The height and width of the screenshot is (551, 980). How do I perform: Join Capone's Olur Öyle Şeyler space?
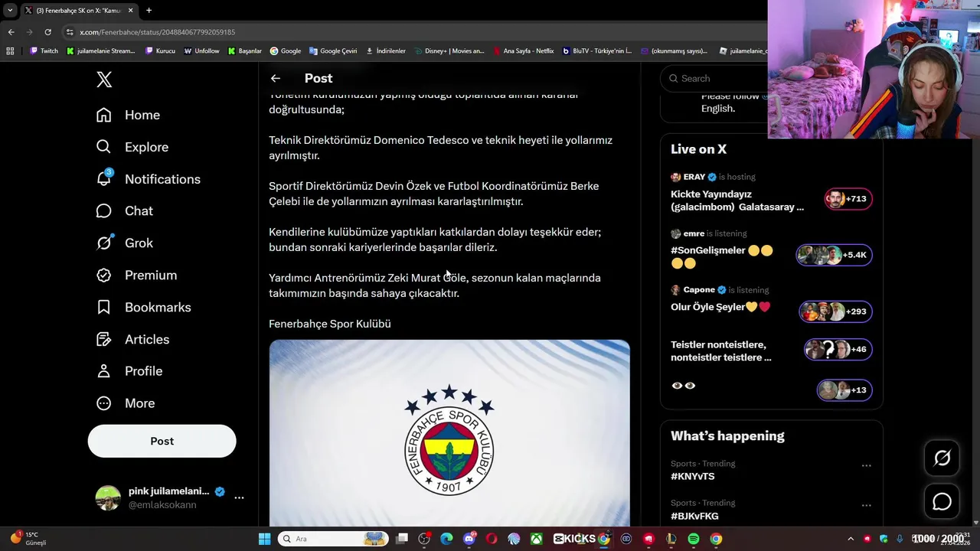(x=720, y=307)
